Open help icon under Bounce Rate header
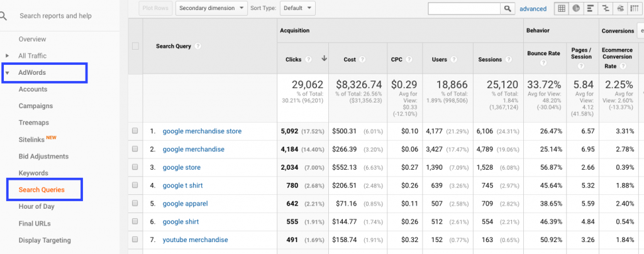The image size is (644, 254). pos(543,63)
